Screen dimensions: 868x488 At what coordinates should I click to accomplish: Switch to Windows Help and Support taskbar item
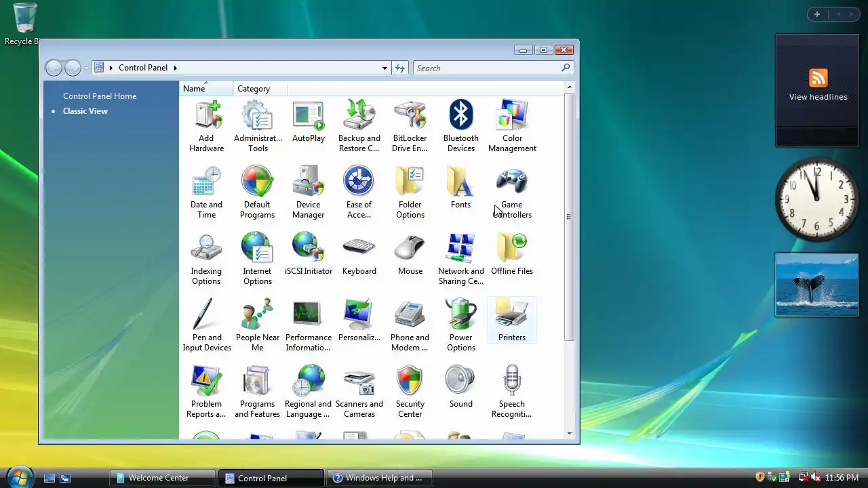click(x=380, y=478)
